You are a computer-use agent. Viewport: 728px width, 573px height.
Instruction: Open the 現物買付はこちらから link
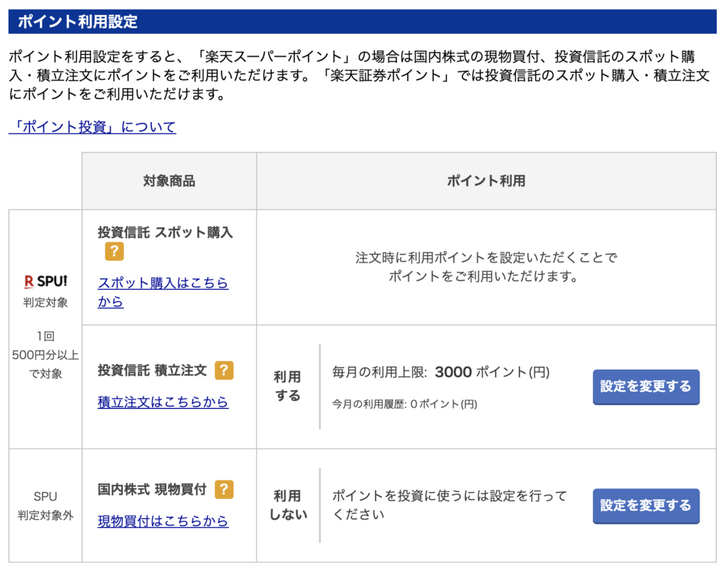[x=163, y=521]
